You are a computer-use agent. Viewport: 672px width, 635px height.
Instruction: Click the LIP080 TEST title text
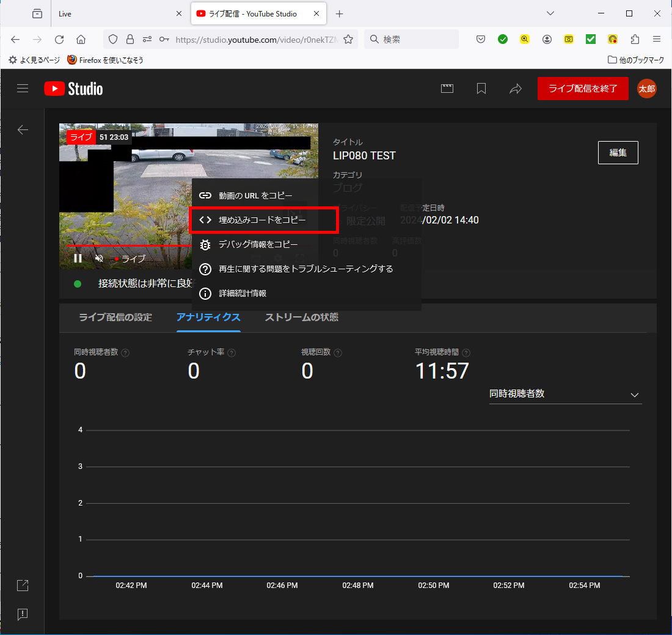[364, 156]
